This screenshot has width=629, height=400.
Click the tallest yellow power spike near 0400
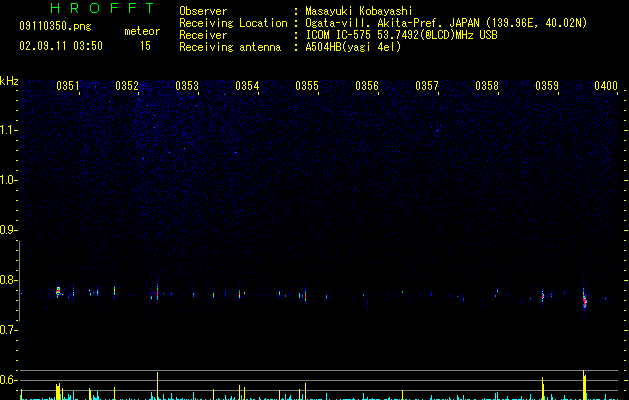(x=584, y=385)
